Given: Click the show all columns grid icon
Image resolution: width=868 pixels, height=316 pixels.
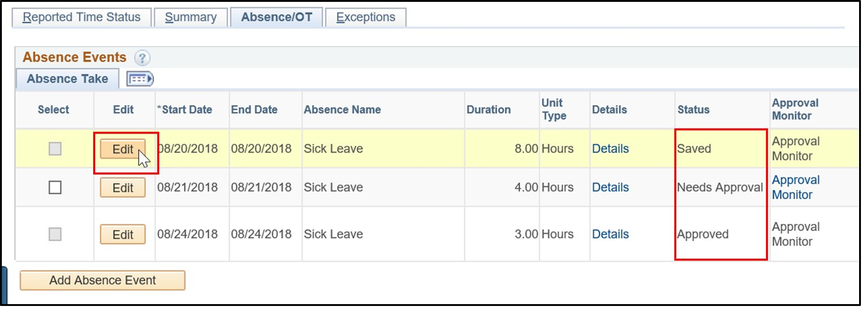Looking at the screenshot, I should [140, 79].
